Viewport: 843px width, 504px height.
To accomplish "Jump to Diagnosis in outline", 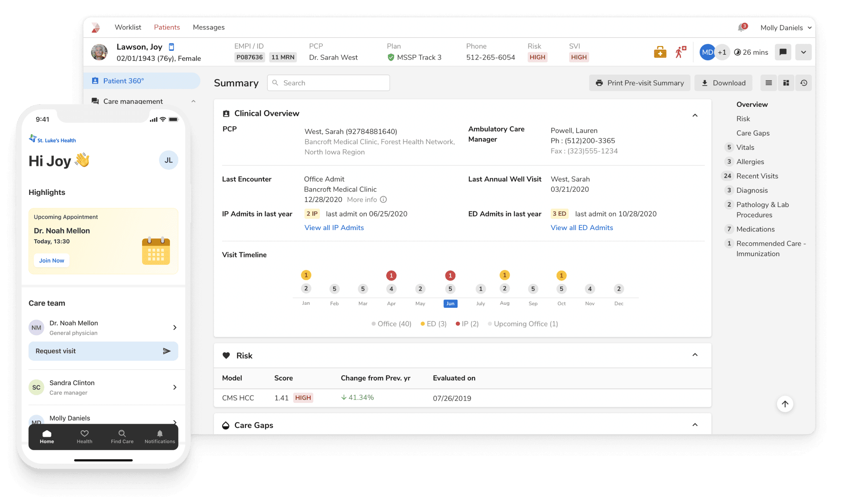I will coord(752,190).
